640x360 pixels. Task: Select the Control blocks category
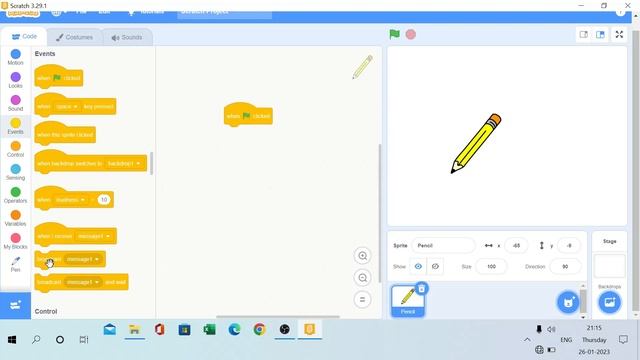pos(16,149)
